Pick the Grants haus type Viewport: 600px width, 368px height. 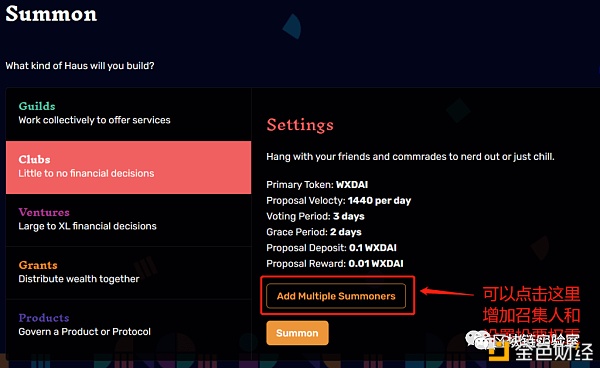(x=129, y=272)
